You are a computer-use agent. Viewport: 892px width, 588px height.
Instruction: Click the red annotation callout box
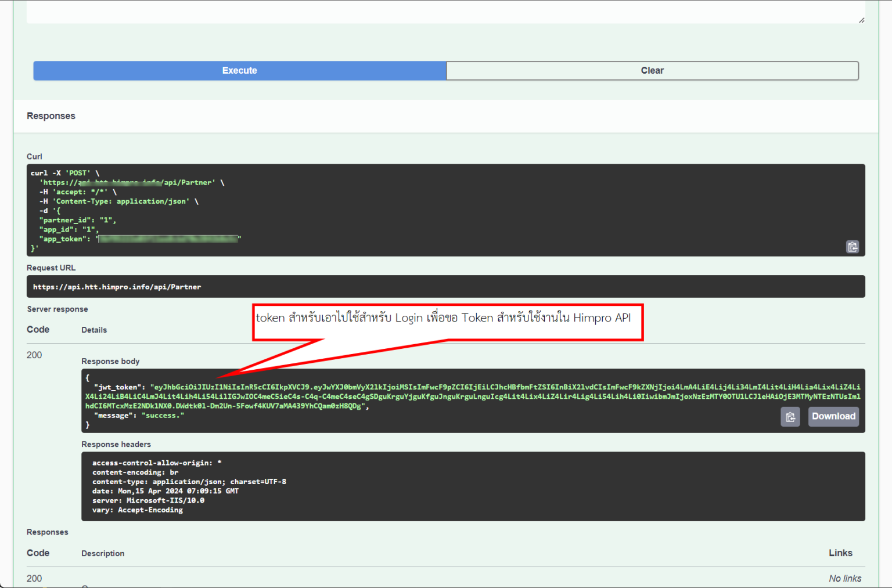(447, 318)
